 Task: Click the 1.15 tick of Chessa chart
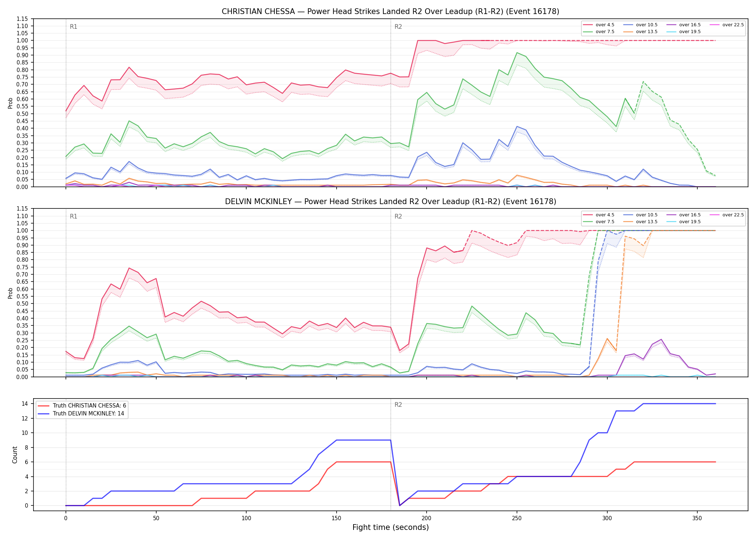pos(22,19)
